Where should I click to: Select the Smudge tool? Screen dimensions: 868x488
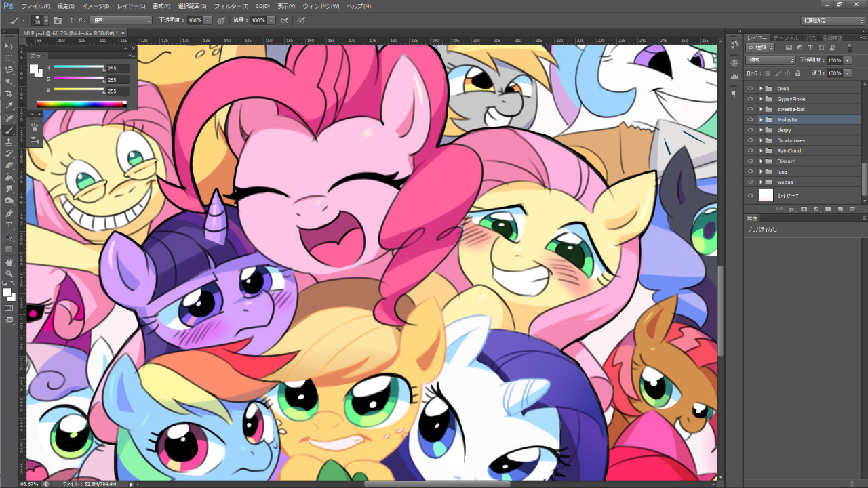[9, 189]
